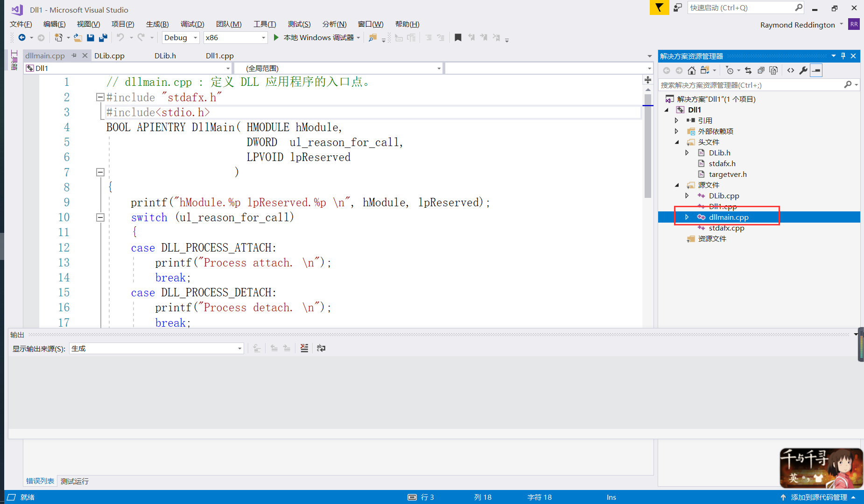
Task: Click the Save All icon
Action: point(103,37)
